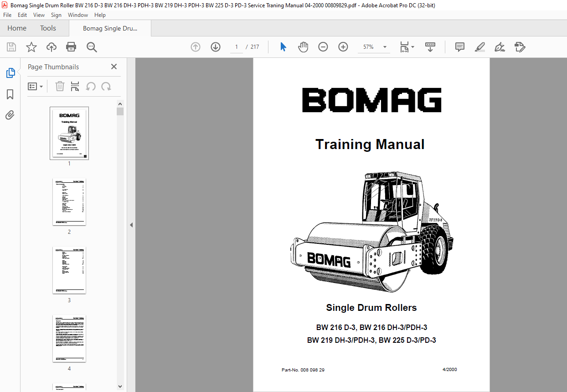Click the 'Page Thumbnails' panel title

53,67
